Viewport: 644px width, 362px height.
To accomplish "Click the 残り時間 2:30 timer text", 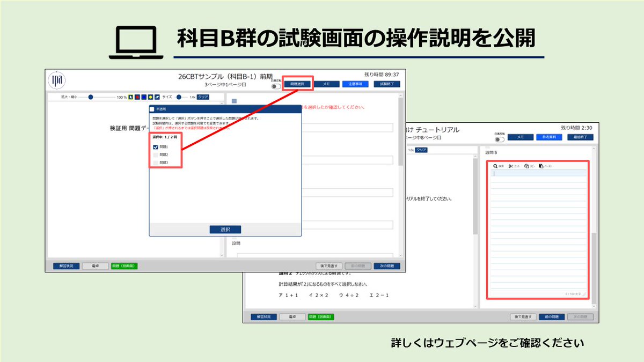I will [576, 128].
